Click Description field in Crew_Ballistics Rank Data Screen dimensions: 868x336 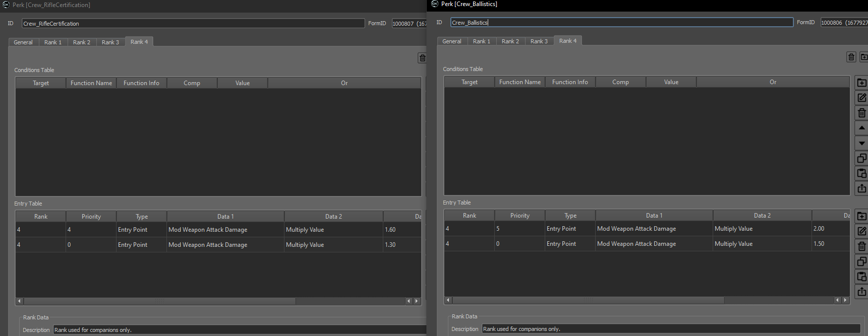click(x=671, y=329)
